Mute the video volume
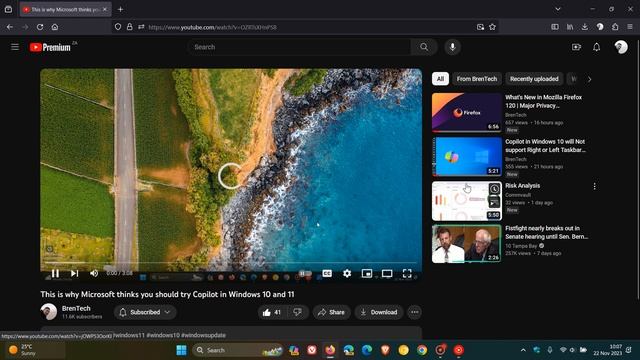640x360 pixels. [94, 273]
